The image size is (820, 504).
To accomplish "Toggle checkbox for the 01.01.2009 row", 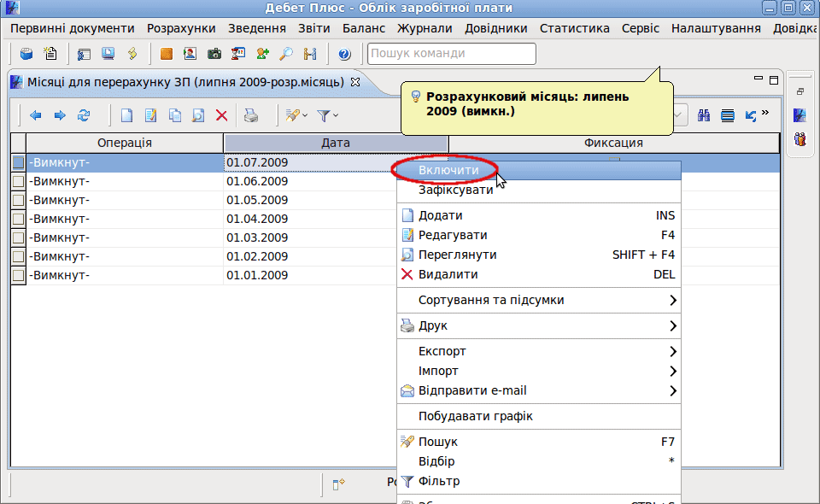I will tap(18, 276).
